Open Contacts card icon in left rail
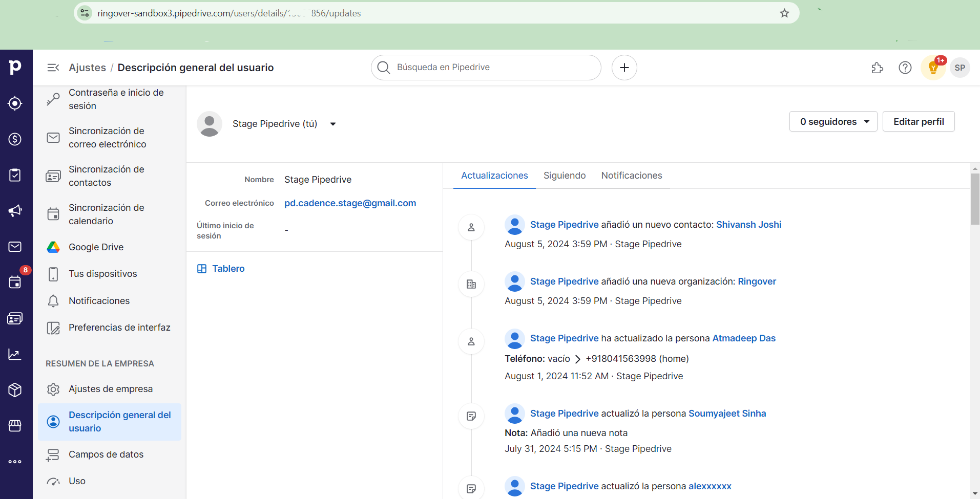This screenshot has height=499, width=980. (x=15, y=318)
